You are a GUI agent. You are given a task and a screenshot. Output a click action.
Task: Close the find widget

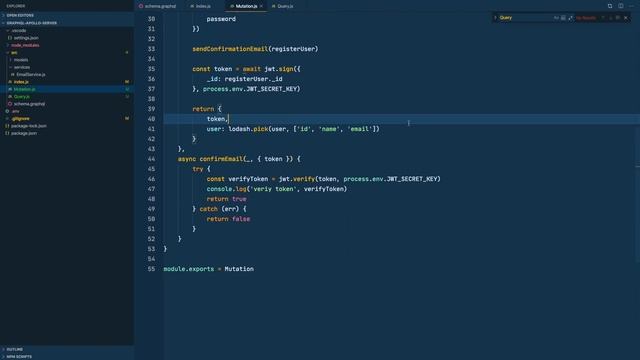click(x=626, y=18)
